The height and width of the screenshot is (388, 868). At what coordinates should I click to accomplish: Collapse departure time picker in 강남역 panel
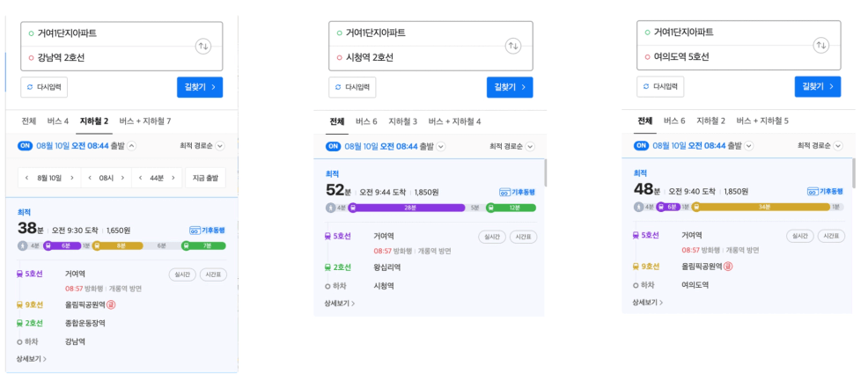tap(131, 146)
